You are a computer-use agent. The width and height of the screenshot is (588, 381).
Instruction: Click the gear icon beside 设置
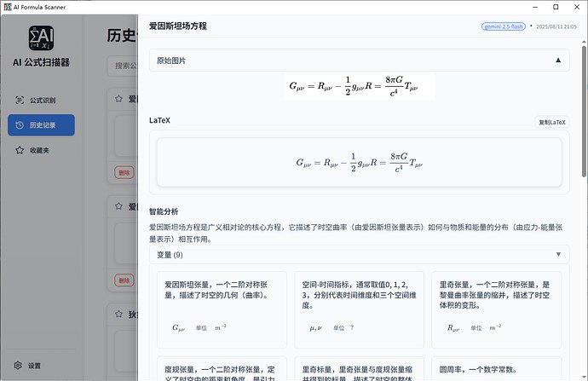[x=18, y=366]
